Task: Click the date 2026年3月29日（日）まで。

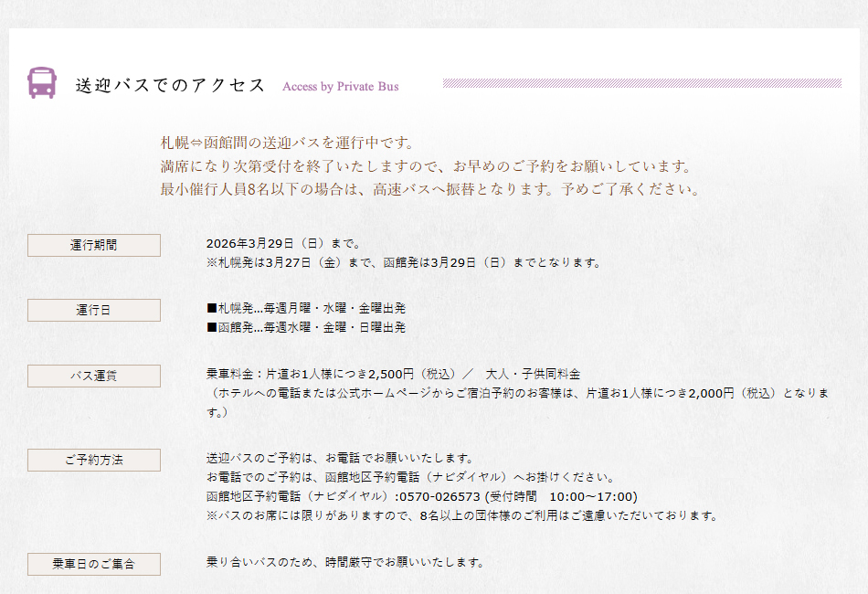Action: coord(284,244)
